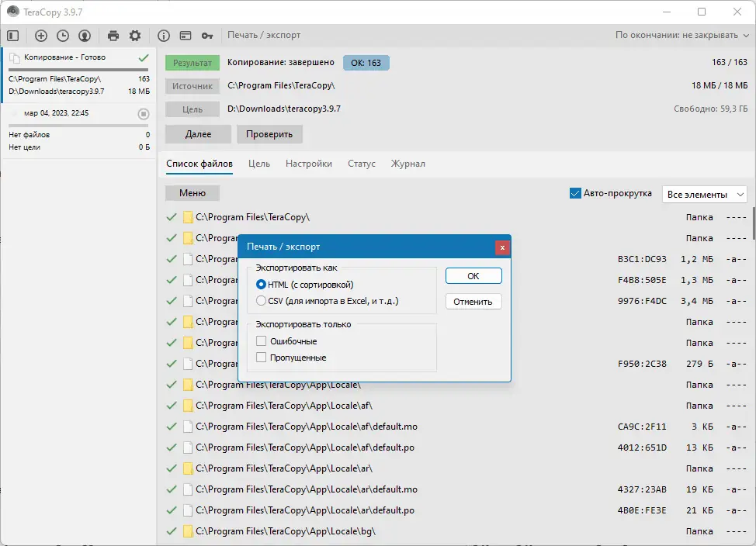The height and width of the screenshot is (546, 756).
Task: Click file icon of af\default.po row
Action: pos(188,448)
